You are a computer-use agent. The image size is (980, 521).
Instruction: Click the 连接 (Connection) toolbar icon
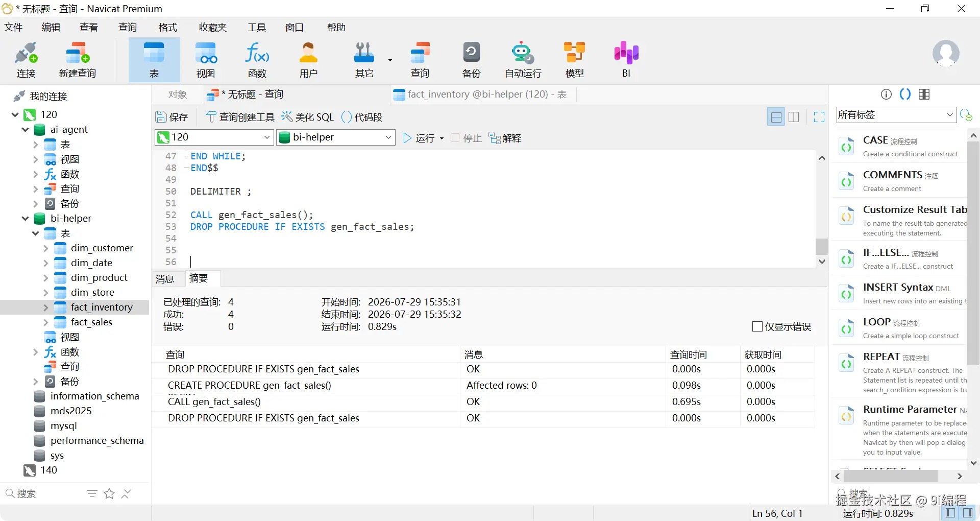(26, 60)
